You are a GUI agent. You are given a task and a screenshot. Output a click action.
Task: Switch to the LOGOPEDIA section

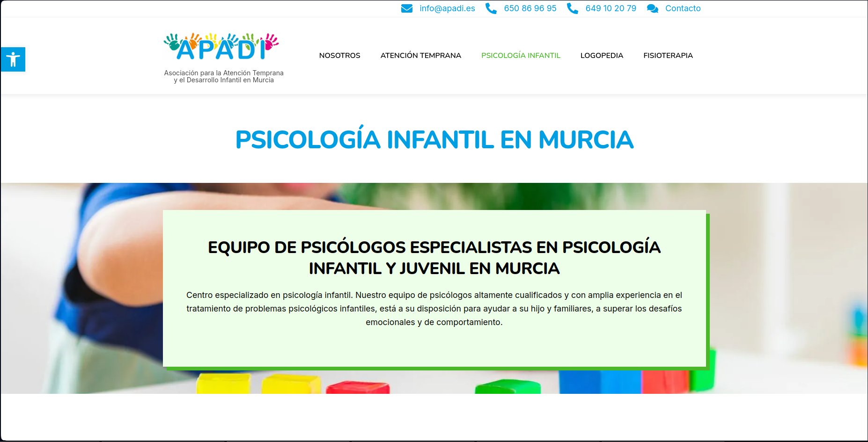click(602, 55)
